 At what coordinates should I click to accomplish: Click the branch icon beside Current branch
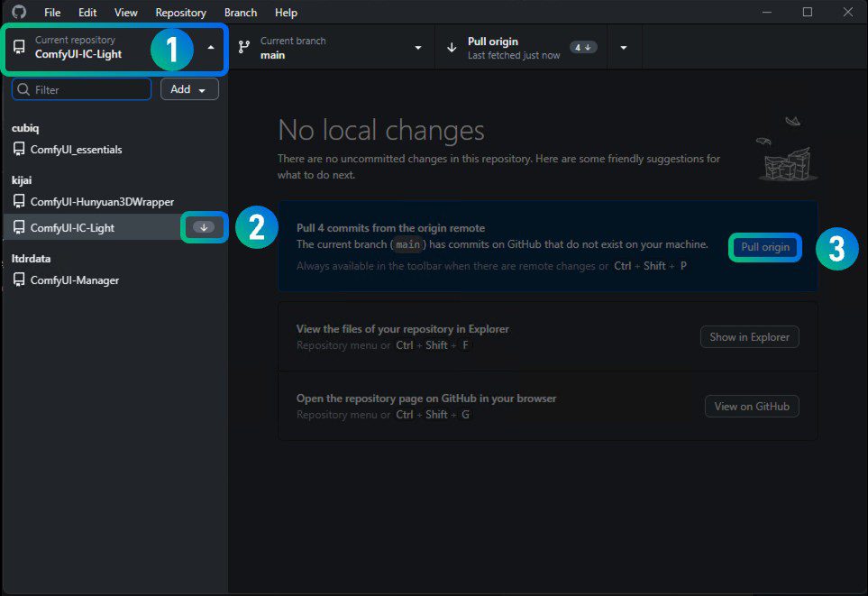tap(243, 47)
